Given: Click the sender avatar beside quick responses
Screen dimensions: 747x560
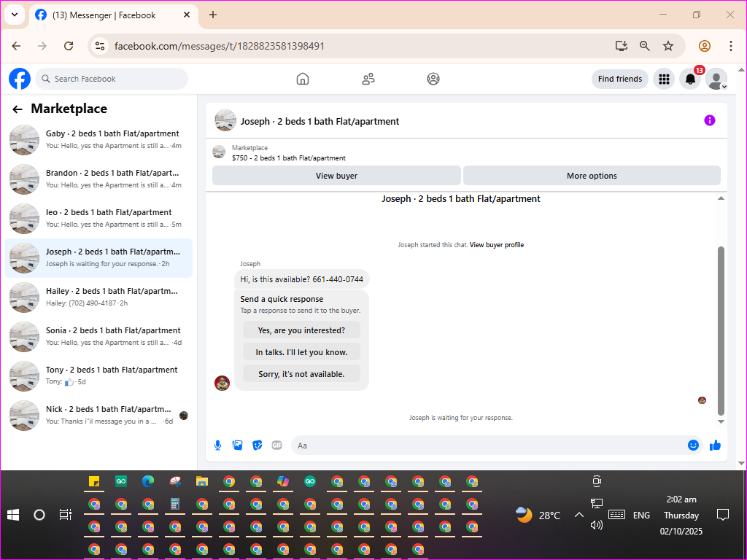Looking at the screenshot, I should 222,383.
